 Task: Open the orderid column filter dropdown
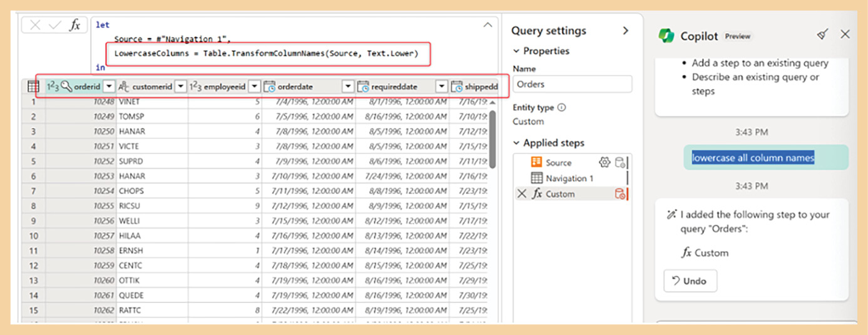[x=109, y=86]
